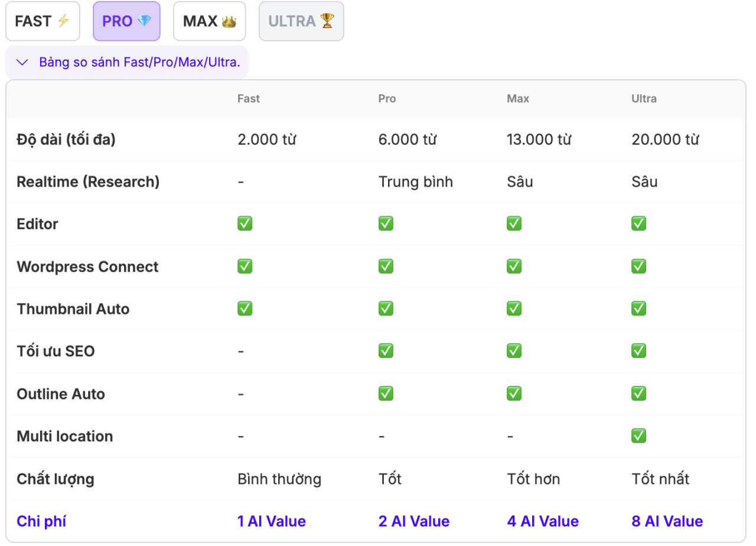Click Outline Auto checkmark under Ultra
Viewport: 756px width, 546px height.
pos(638,394)
